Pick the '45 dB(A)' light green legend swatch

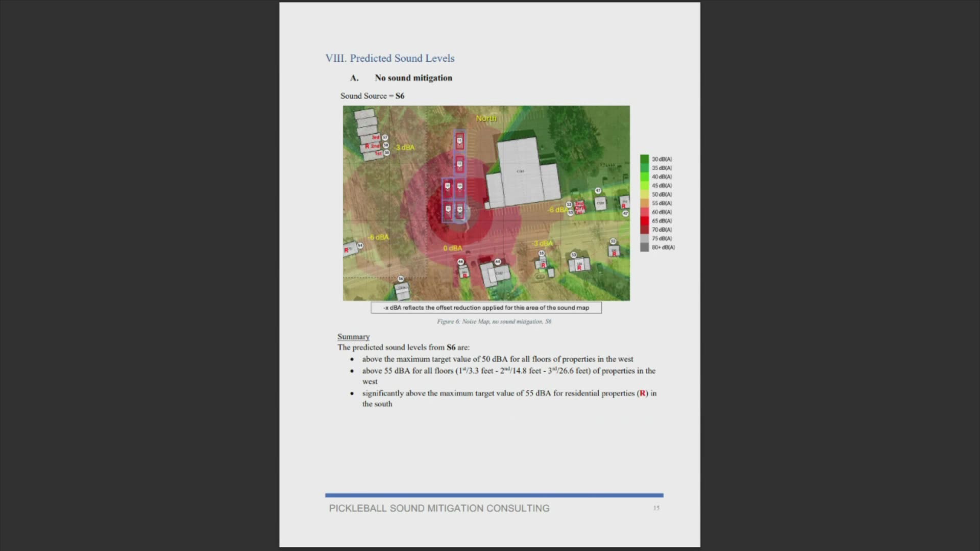645,186
